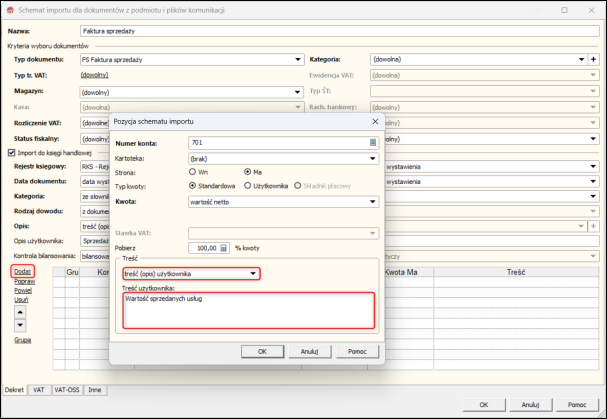Choose Standardowa amount type
Viewport: 607px width, 419px height.
coord(192,186)
